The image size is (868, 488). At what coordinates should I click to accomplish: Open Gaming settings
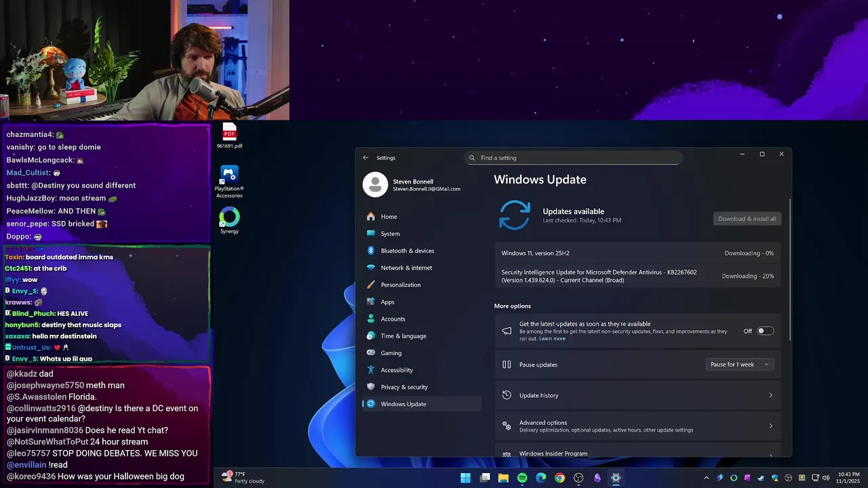[x=421, y=353]
